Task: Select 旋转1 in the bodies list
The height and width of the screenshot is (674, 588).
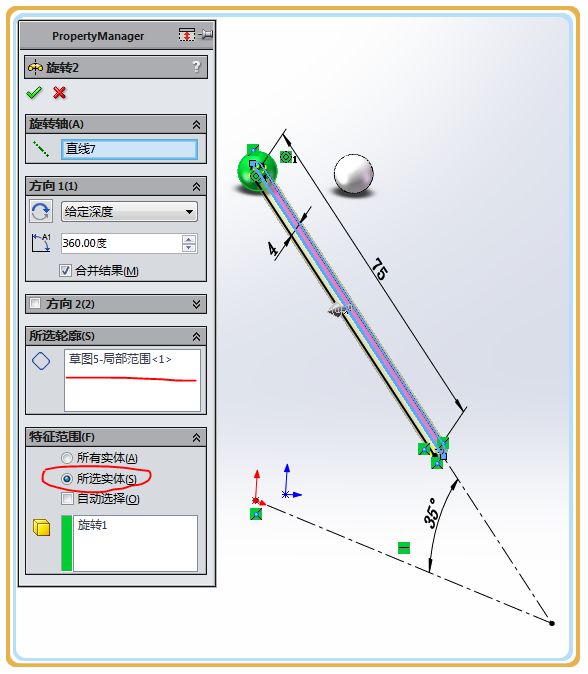Action: (x=92, y=525)
